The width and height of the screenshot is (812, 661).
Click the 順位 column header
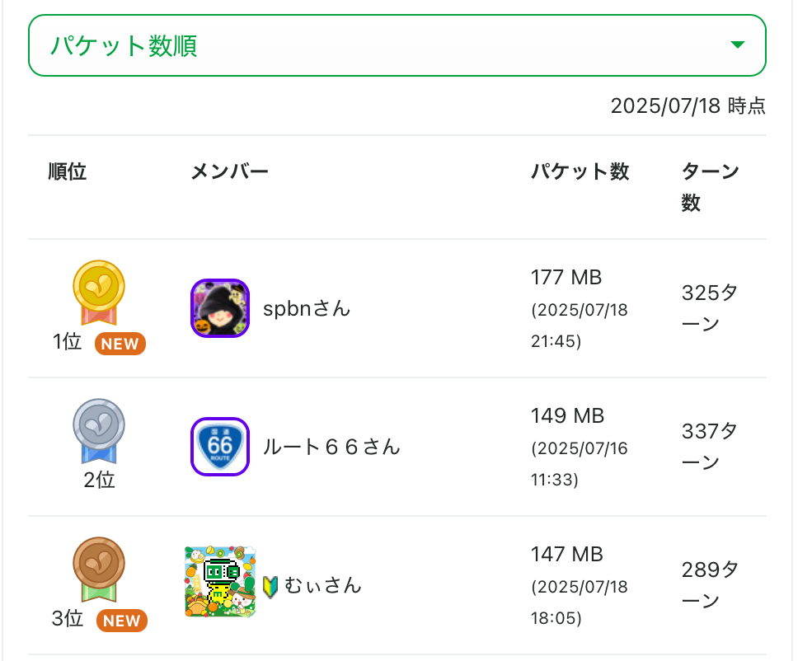click(x=68, y=171)
